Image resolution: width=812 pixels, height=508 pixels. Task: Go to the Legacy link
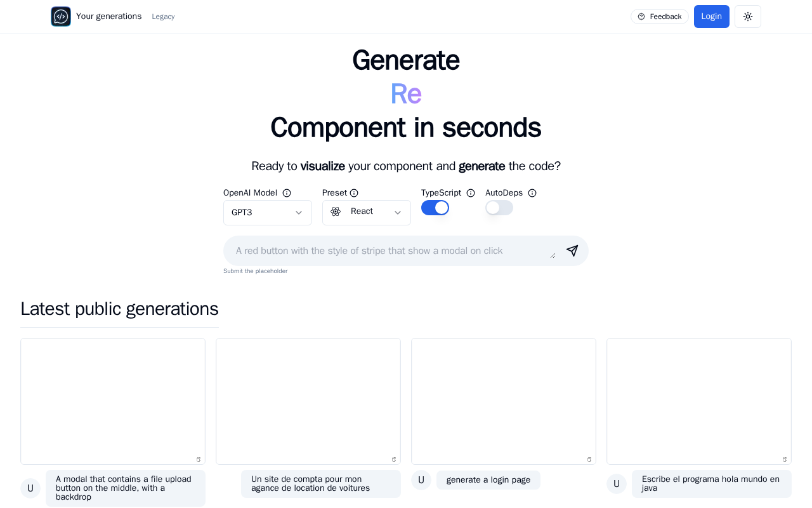pyautogui.click(x=163, y=17)
